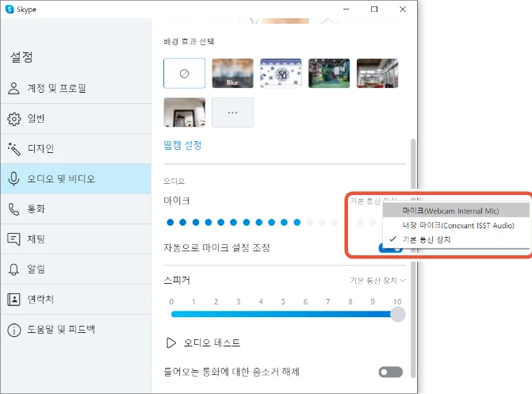Screen dimensions: 532x394
Task: Expand speaker 기본 통신 장치 dropdown
Action: point(378,281)
